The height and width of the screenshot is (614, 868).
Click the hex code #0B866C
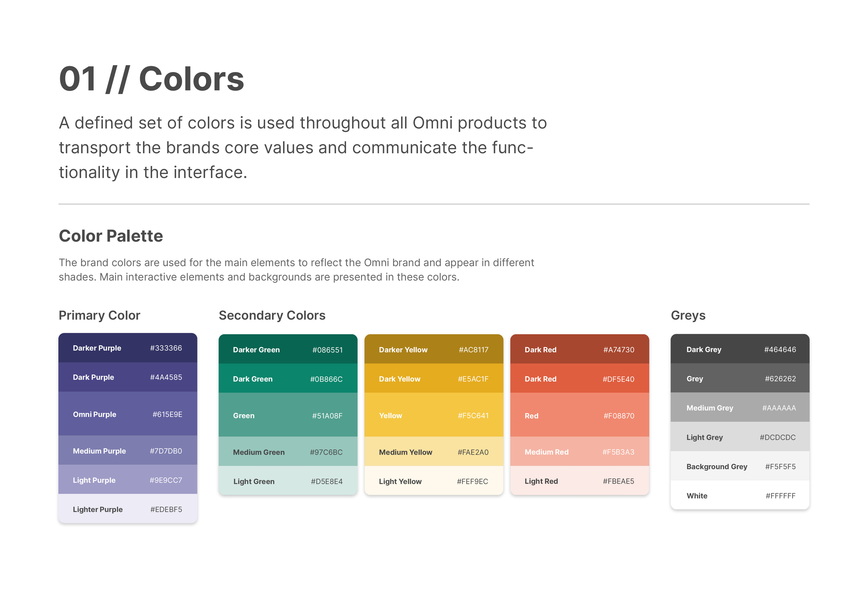tap(326, 379)
